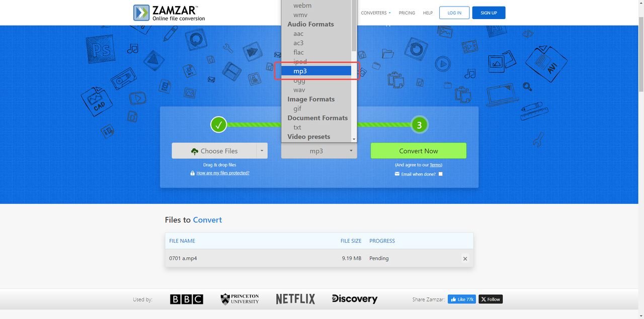Click the format list scroll-down arrow

click(x=354, y=139)
